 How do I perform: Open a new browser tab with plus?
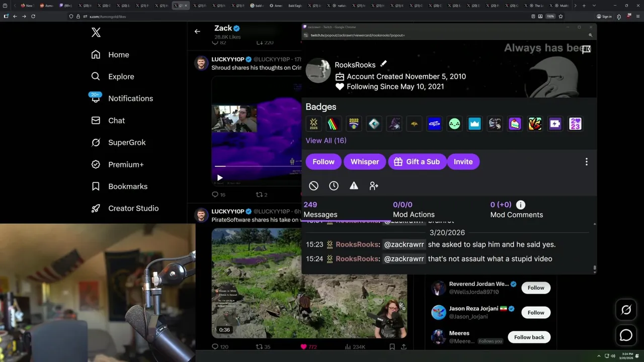584,6
